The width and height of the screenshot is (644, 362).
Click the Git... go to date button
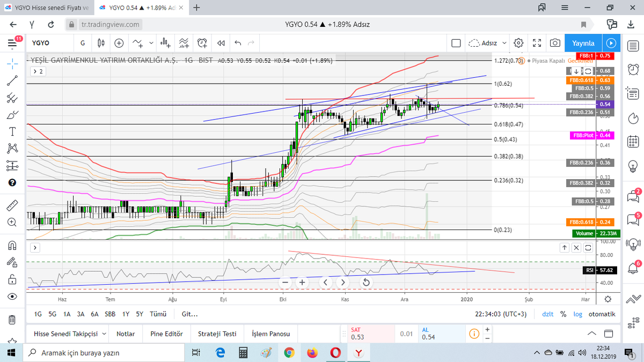(189, 314)
